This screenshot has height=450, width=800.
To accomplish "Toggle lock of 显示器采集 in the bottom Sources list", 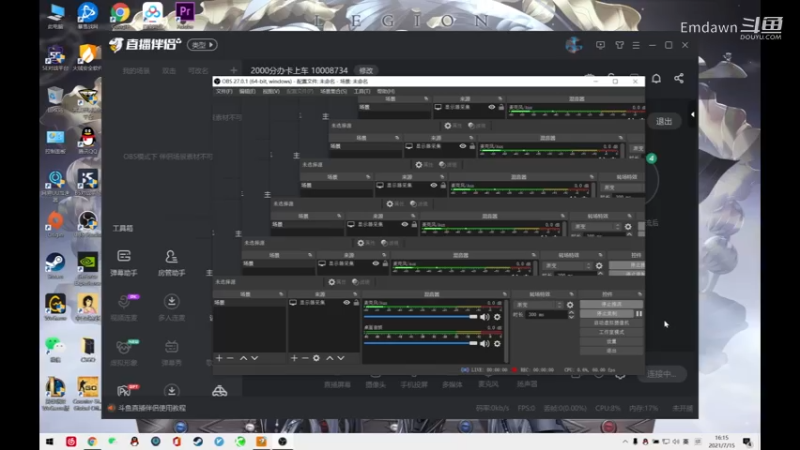I will coord(356,303).
